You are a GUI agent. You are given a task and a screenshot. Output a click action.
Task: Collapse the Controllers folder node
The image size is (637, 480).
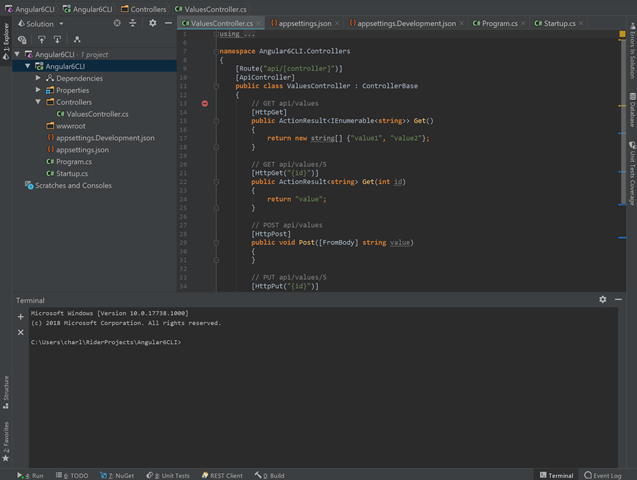pyautogui.click(x=38, y=102)
